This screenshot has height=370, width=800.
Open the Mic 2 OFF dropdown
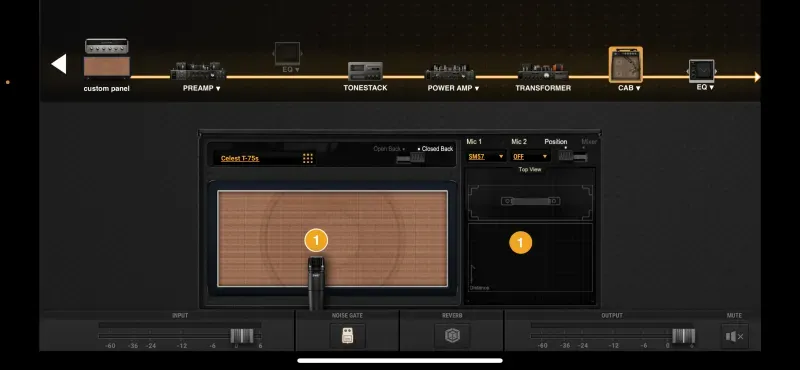point(531,157)
